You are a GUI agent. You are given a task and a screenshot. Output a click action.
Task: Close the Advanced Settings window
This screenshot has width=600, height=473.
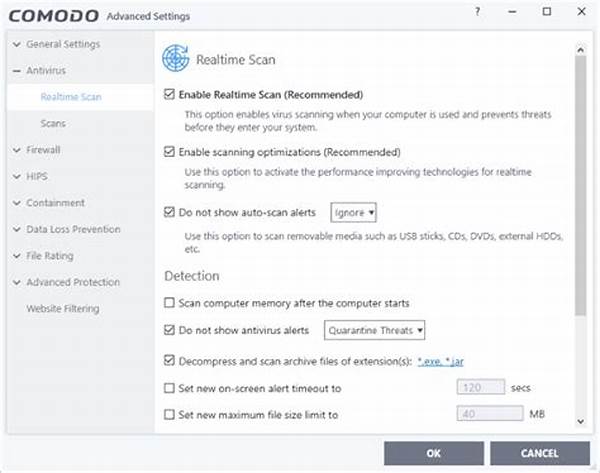tap(581, 11)
